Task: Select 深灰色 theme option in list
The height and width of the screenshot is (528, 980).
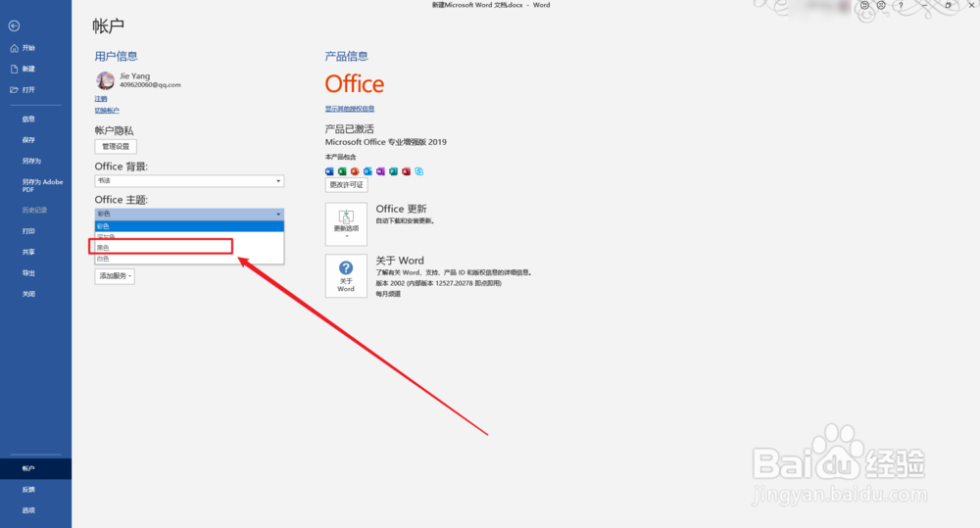Action: [x=189, y=237]
